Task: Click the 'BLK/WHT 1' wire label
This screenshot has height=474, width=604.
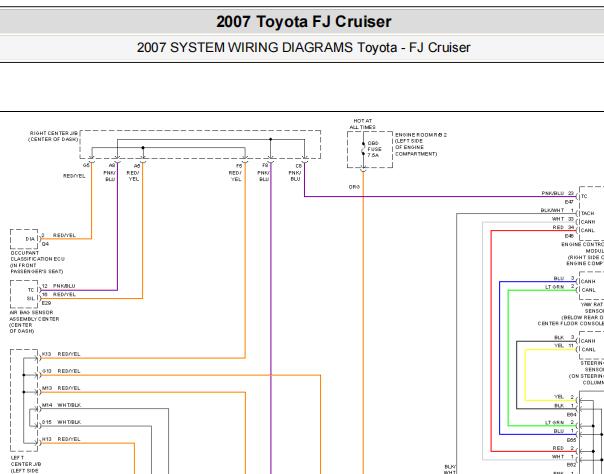Action: click(x=557, y=210)
